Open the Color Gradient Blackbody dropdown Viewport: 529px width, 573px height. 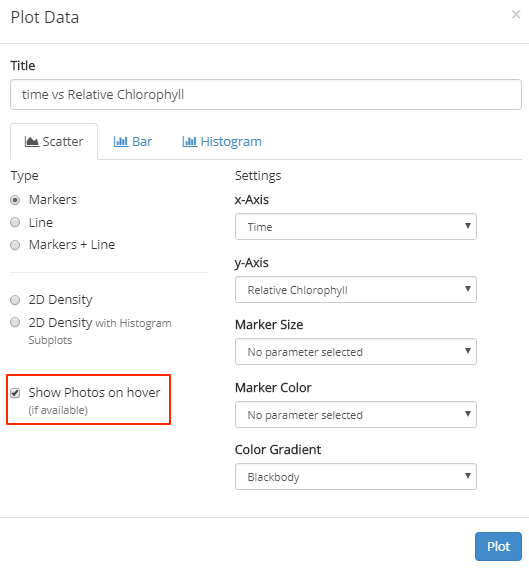pos(356,477)
